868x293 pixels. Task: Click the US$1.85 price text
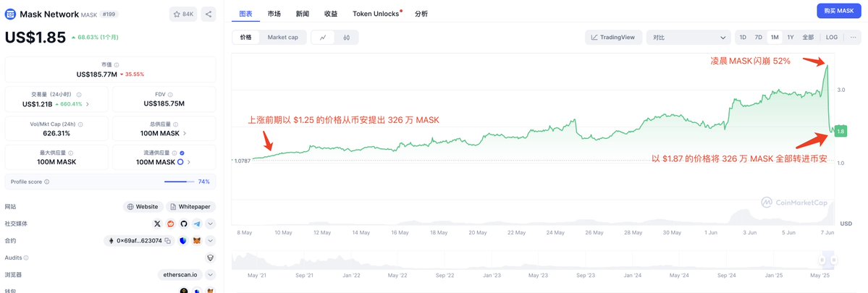(35, 37)
